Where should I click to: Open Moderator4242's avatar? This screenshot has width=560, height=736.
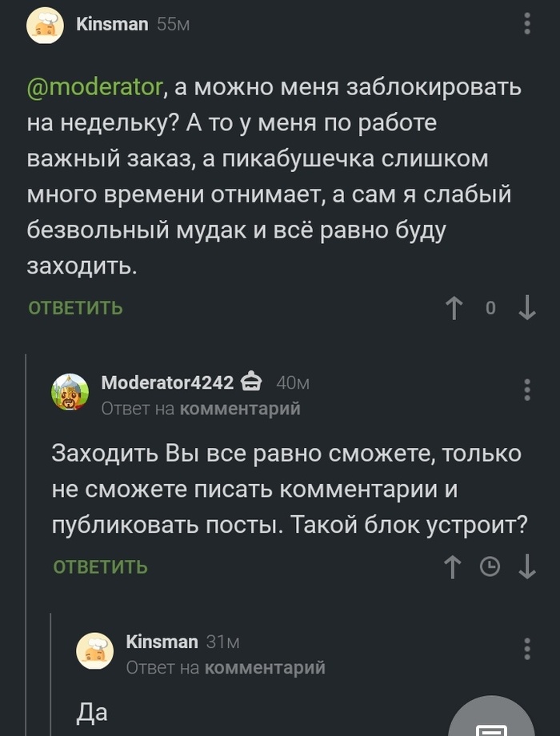pyautogui.click(x=70, y=392)
